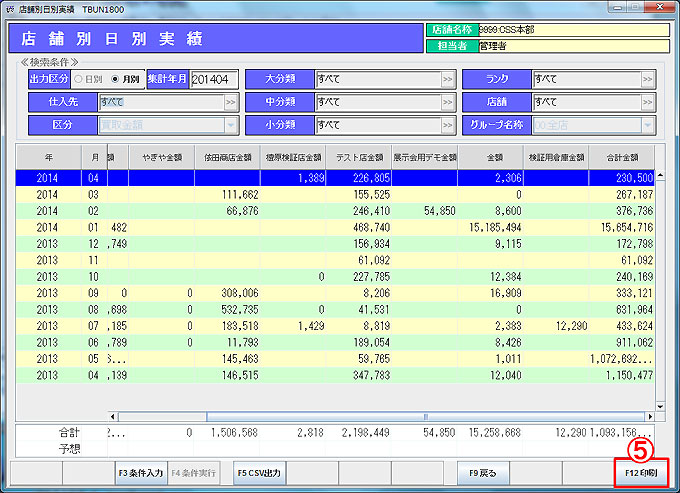Open the 大分類 lookup arrow button

tap(448, 79)
